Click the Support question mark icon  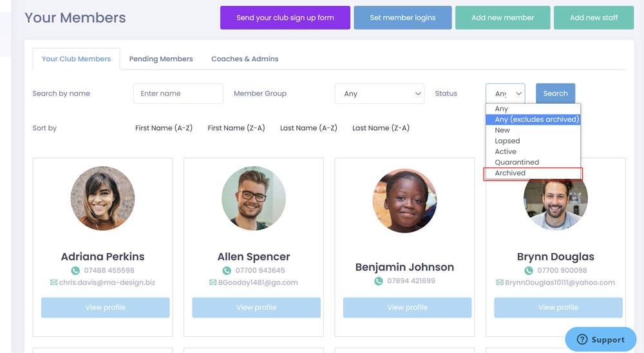tap(582, 339)
